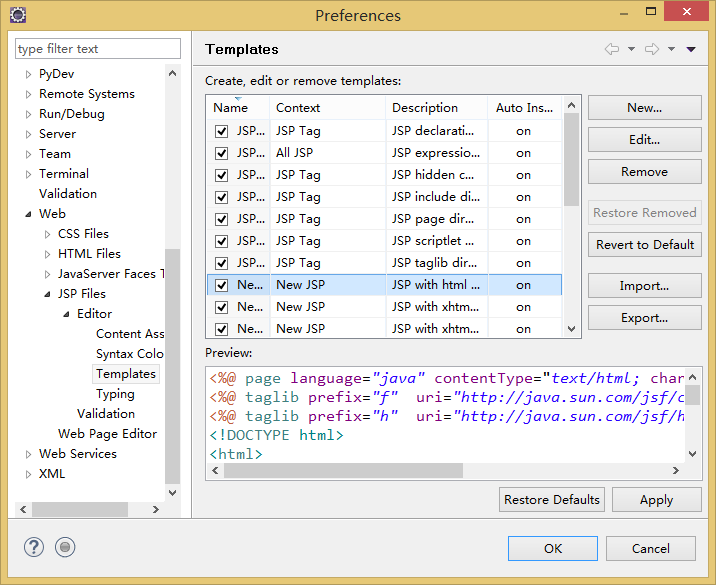Click the template table vertical scrollbar thumb

(x=571, y=160)
